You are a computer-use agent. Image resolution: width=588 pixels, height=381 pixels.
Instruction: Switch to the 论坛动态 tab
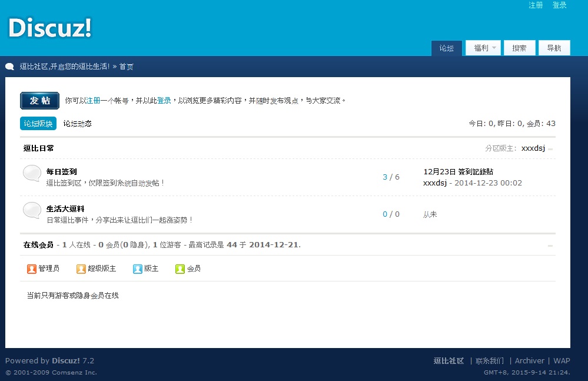[x=77, y=124]
